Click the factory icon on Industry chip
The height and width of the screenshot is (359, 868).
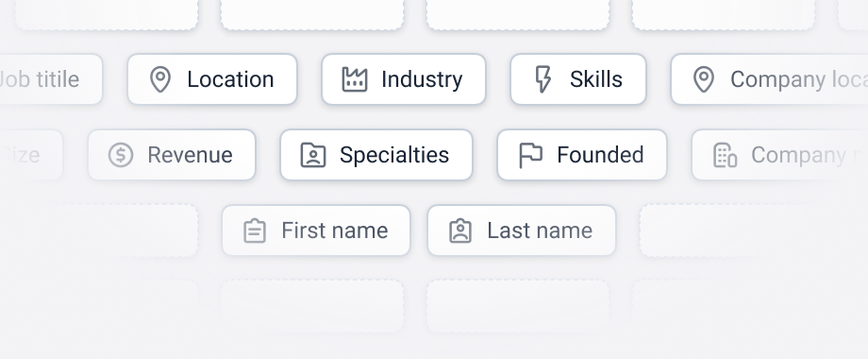(x=355, y=79)
